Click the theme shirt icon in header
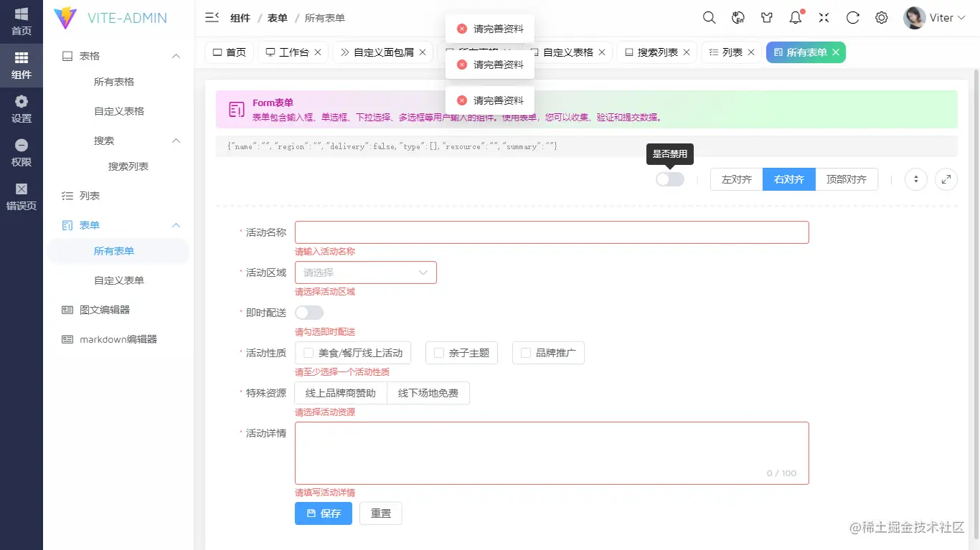This screenshot has width=980, height=550. 767,17
